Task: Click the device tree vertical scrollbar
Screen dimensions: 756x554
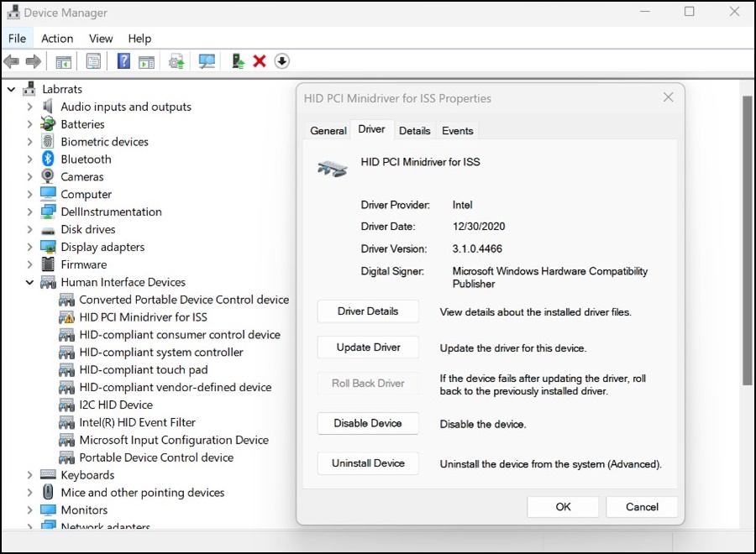Action: tap(748, 240)
